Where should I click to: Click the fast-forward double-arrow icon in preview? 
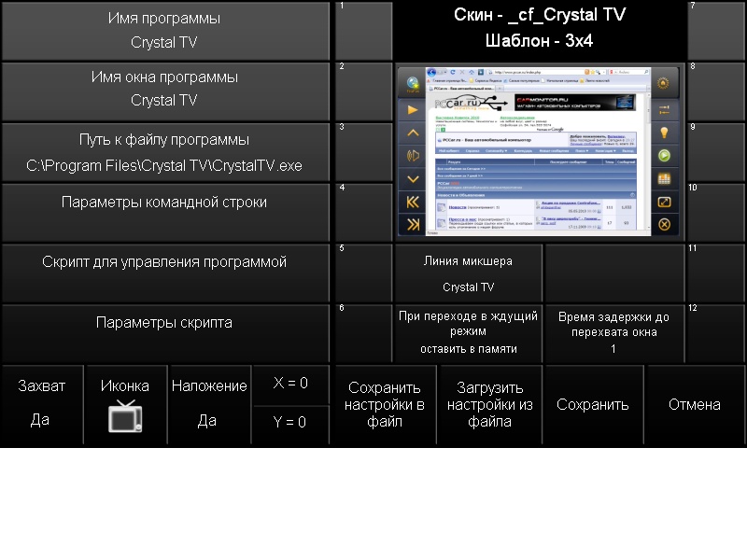413,224
